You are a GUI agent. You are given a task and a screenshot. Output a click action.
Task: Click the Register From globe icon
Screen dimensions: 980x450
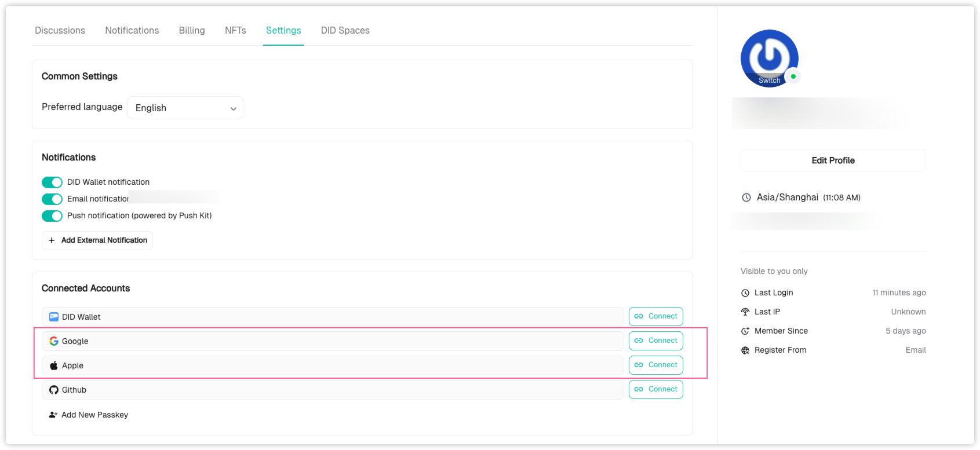745,350
